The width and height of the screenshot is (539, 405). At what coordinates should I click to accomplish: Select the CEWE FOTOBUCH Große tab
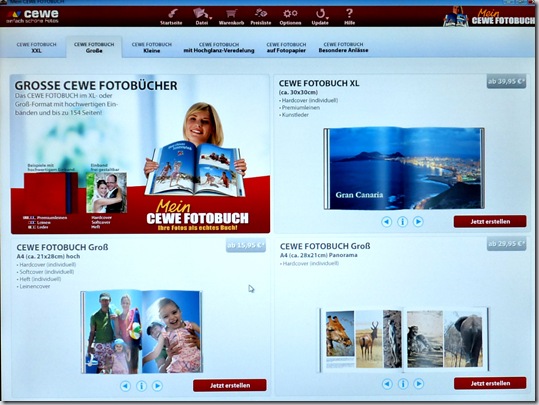(x=94, y=47)
